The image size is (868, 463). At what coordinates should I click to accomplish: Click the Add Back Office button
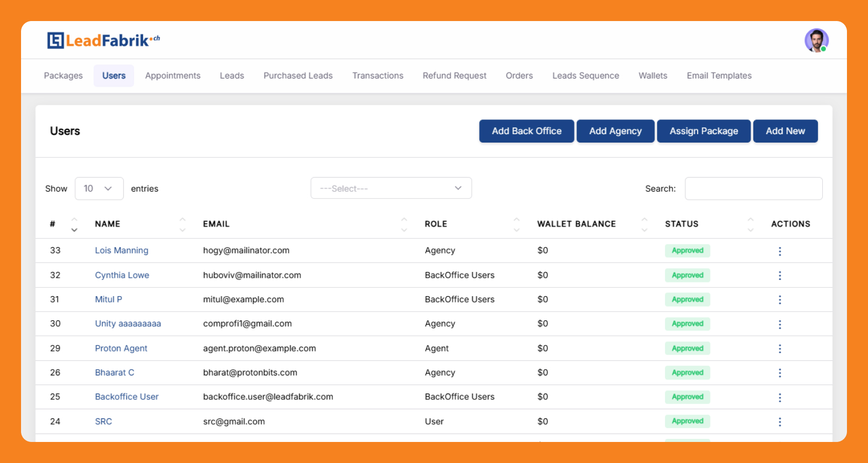click(x=526, y=131)
